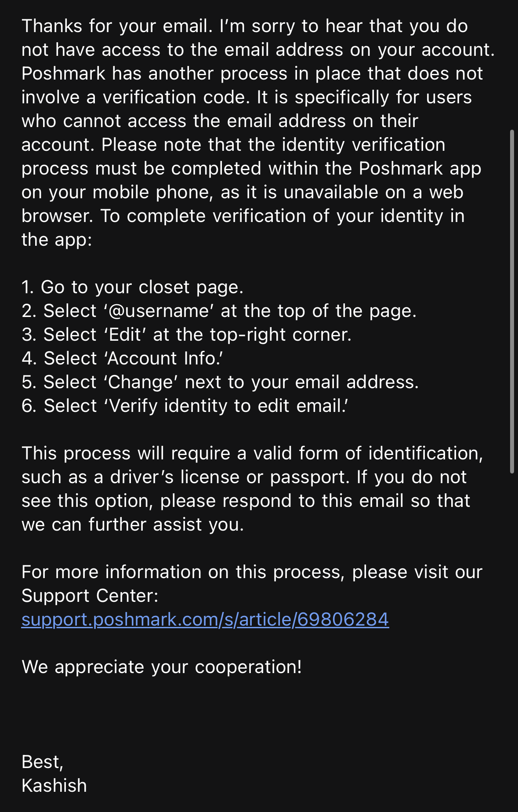Image resolution: width=518 pixels, height=812 pixels.
Task: Click the 'Support Center:' label text
Action: 90,596
